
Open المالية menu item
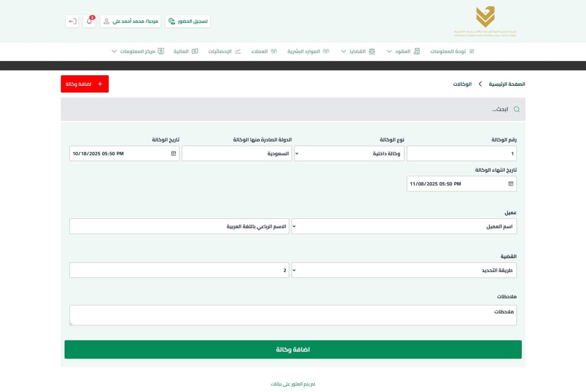coord(186,51)
